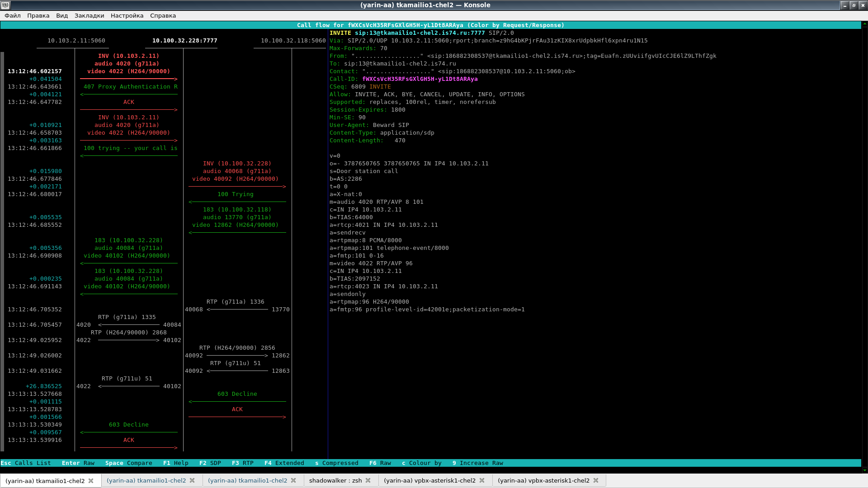Click the terminal vertical scrollbar down arrow
The height and width of the screenshot is (488, 868).
coord(864,470)
